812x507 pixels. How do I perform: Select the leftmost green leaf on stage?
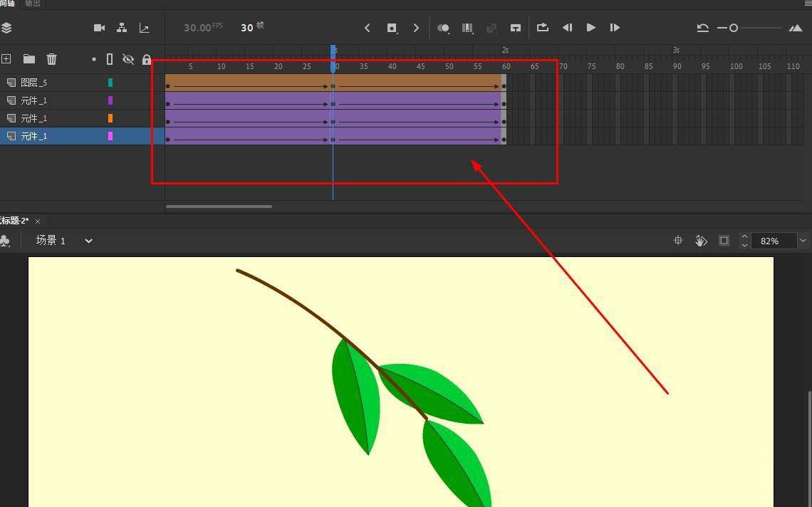click(356, 397)
